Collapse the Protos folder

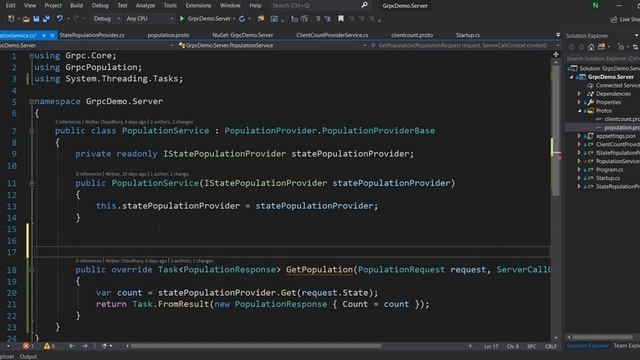pyautogui.click(x=579, y=111)
